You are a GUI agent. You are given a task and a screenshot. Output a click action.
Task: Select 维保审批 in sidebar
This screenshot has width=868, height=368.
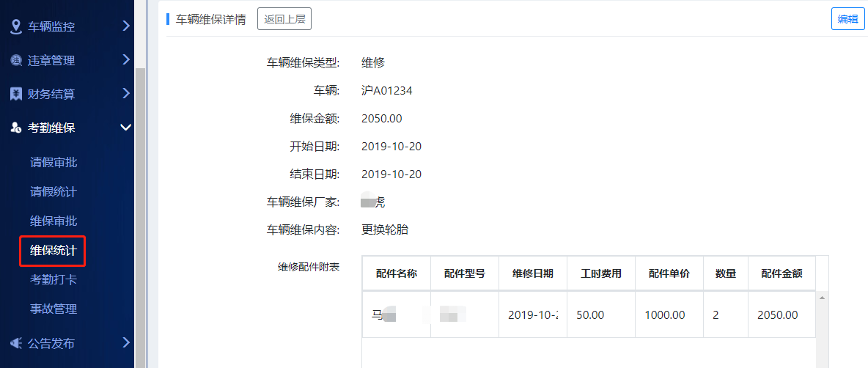click(x=54, y=221)
